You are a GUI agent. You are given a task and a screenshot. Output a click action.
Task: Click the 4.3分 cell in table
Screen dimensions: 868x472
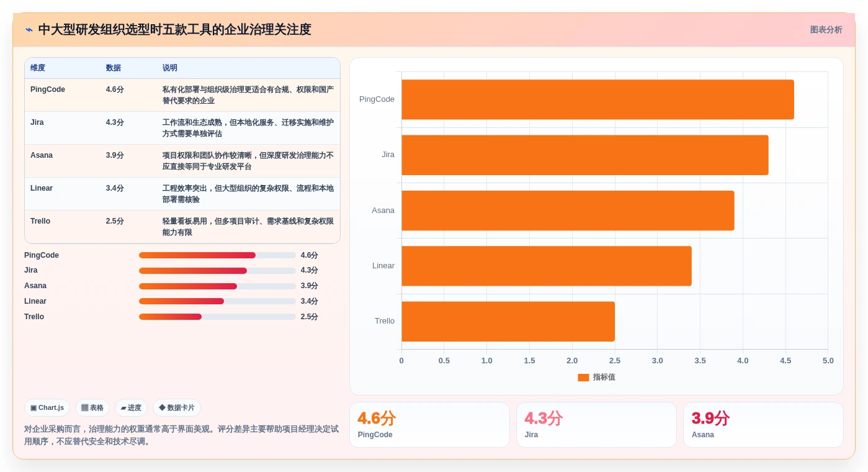coord(115,122)
